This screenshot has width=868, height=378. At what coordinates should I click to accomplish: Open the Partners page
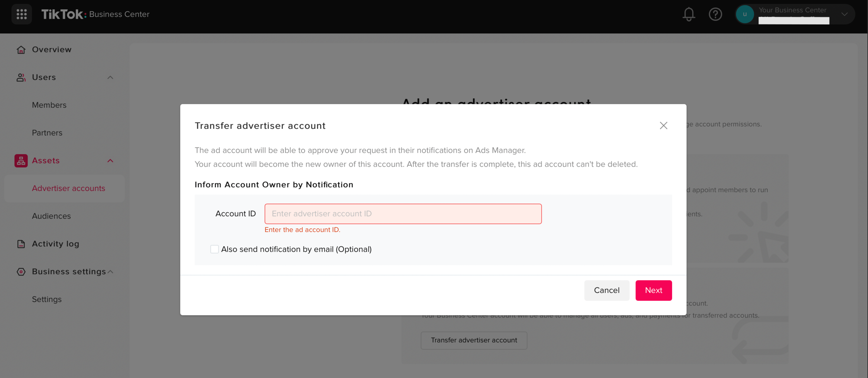(x=47, y=133)
